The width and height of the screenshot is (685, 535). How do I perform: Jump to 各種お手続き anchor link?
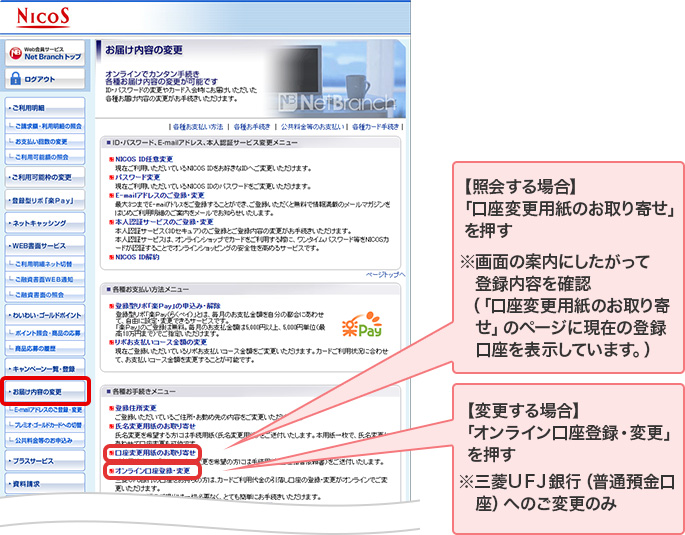(252, 127)
